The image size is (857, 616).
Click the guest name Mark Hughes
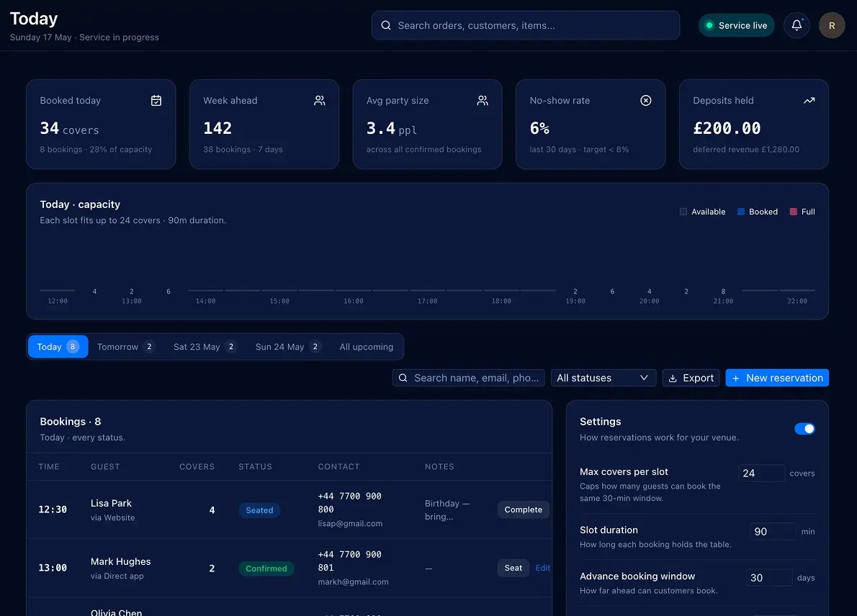point(121,561)
